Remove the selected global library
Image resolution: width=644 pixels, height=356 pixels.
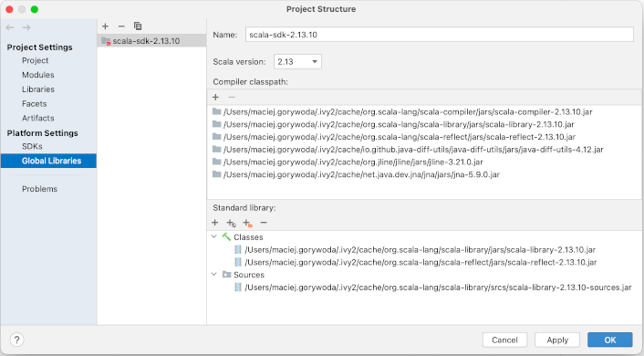tap(121, 26)
